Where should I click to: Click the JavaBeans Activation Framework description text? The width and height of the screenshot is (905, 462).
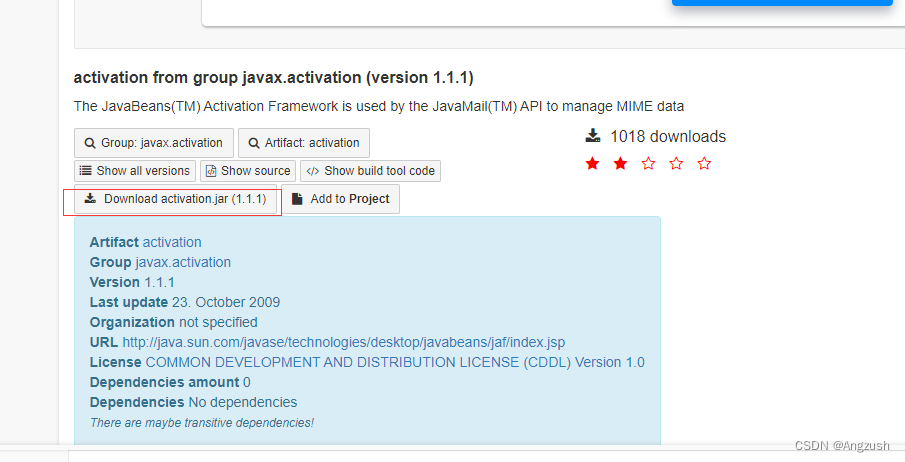379,106
